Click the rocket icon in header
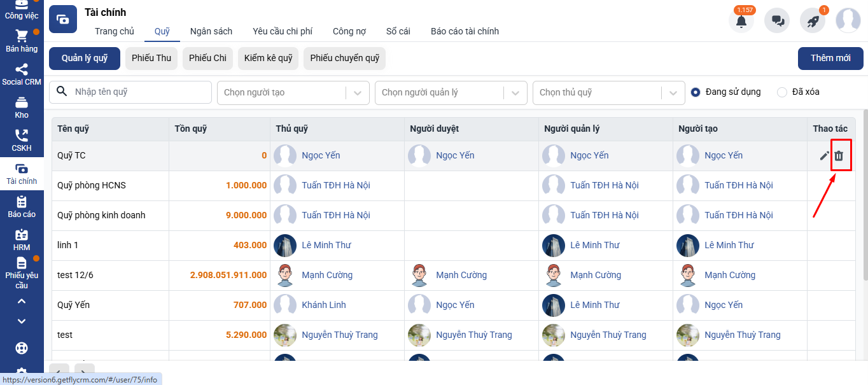The image size is (868, 385). 813,21
